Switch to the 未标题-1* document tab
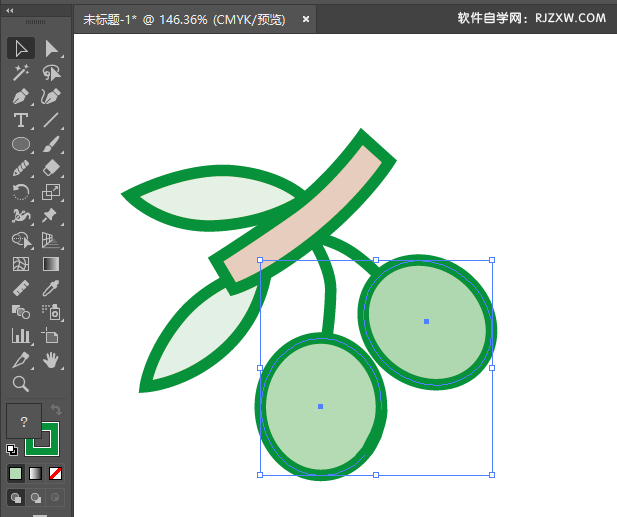The height and width of the screenshot is (517, 617). click(x=184, y=19)
